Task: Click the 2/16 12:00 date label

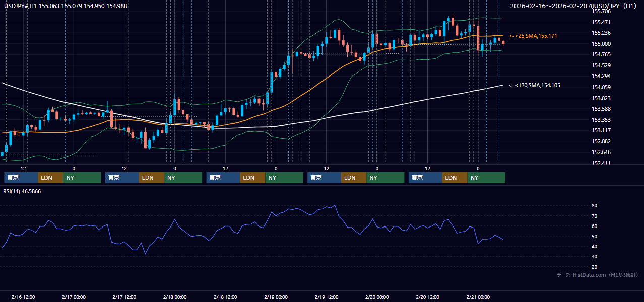Action: 23,297
